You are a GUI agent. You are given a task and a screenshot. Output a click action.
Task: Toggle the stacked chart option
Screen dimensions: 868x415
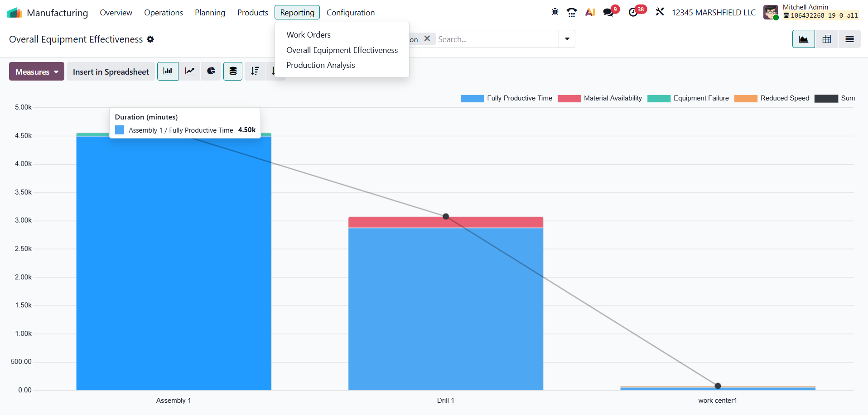[233, 72]
